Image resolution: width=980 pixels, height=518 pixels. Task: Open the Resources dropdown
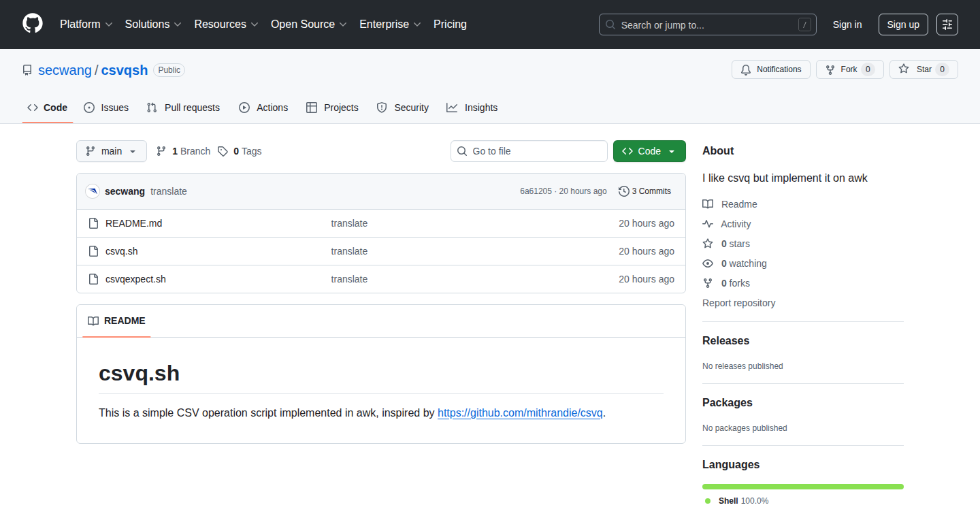click(x=226, y=24)
